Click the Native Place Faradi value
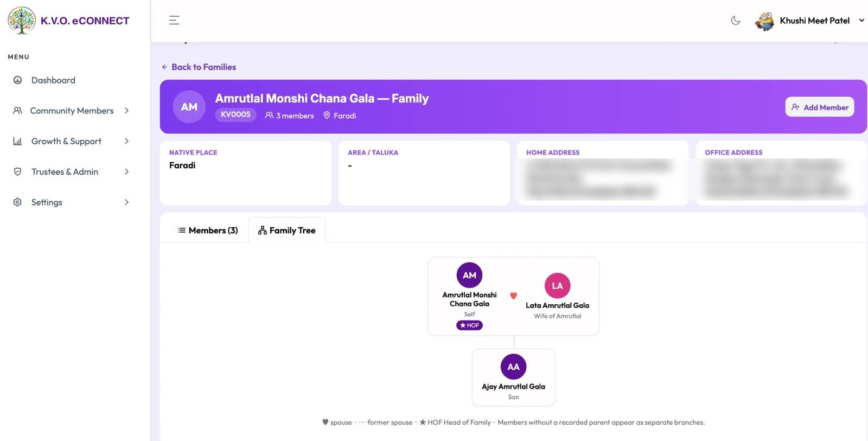868x441 pixels. tap(182, 165)
